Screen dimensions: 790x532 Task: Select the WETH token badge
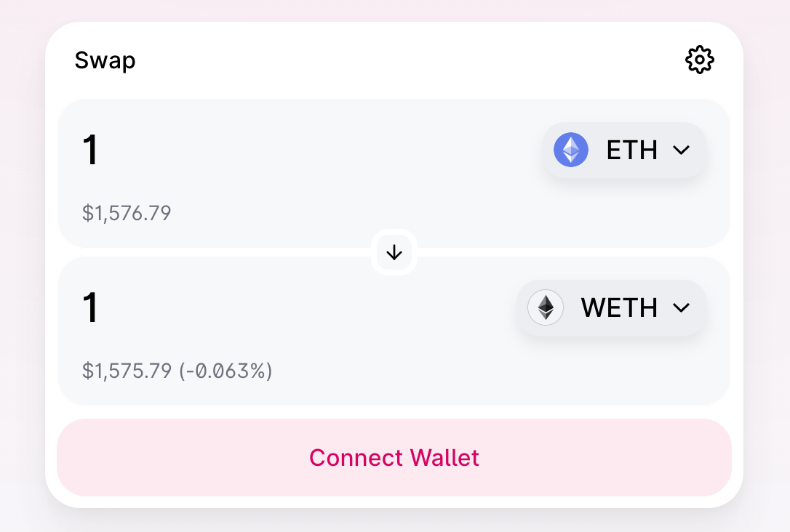pos(612,307)
